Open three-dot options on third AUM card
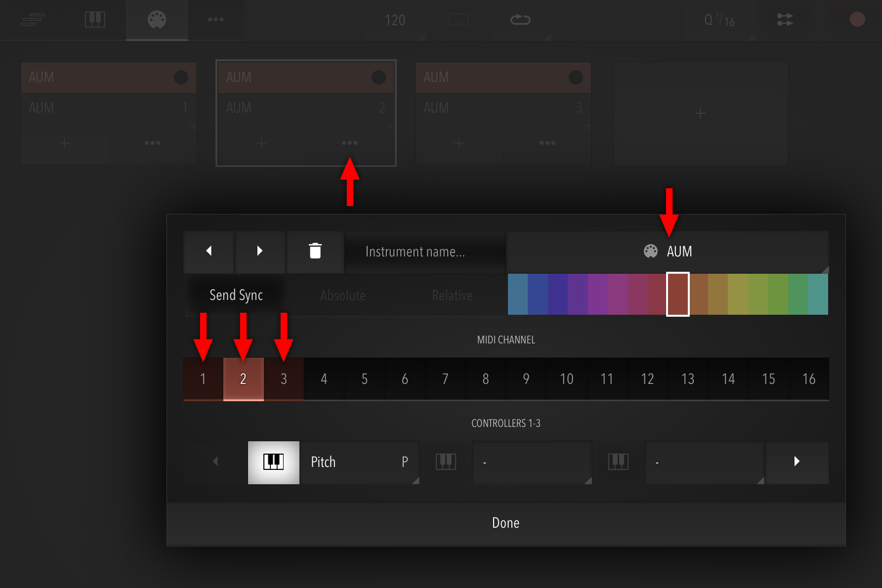 click(547, 143)
